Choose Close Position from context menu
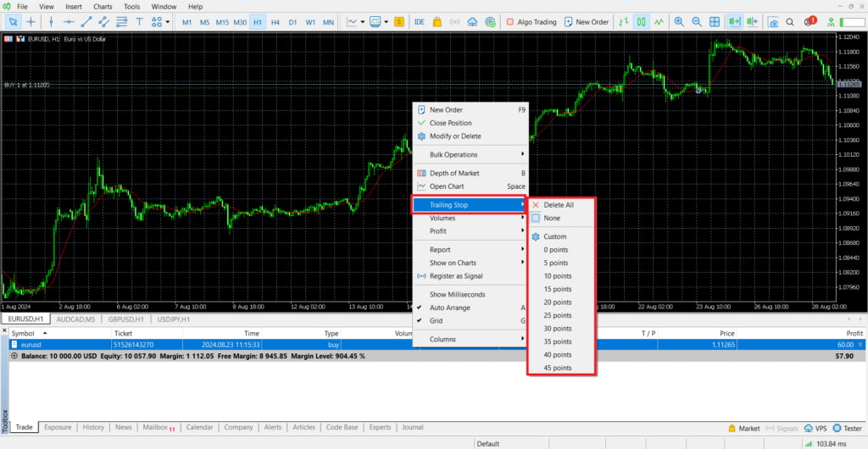Screen dimensions: 868x449 pyautogui.click(x=470, y=123)
